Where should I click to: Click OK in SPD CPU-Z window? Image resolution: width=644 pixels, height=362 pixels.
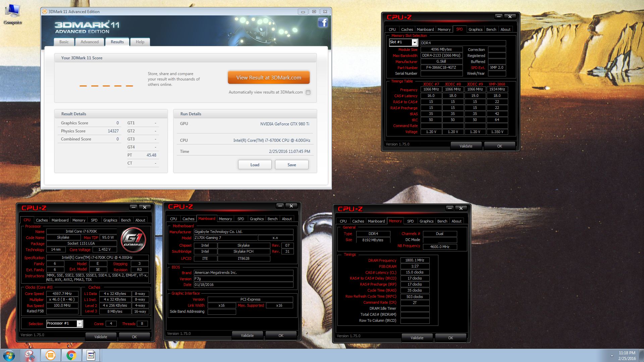click(x=499, y=146)
